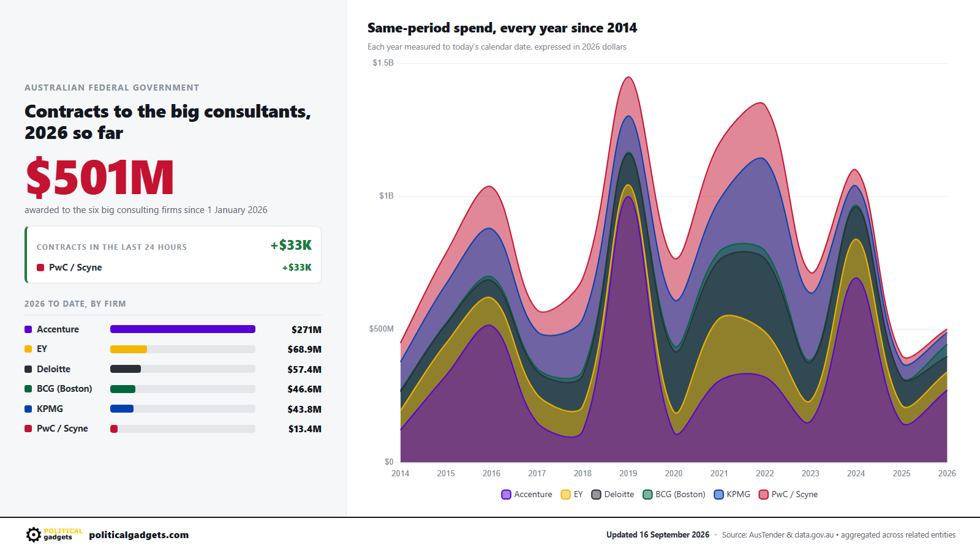Image resolution: width=980 pixels, height=551 pixels.
Task: Click the $1.5B y-axis label
Action: (x=383, y=63)
